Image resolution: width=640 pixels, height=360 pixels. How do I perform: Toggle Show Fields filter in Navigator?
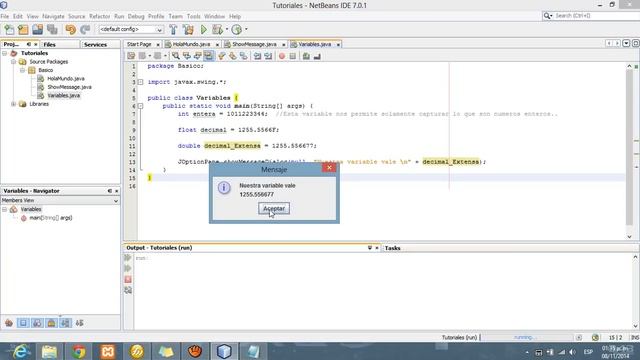(23, 323)
